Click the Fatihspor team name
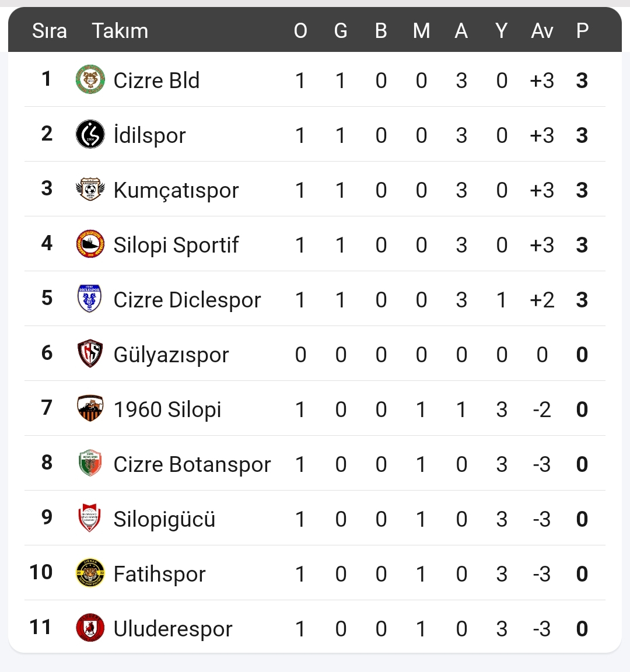Image resolution: width=630 pixels, height=672 pixels. click(159, 574)
